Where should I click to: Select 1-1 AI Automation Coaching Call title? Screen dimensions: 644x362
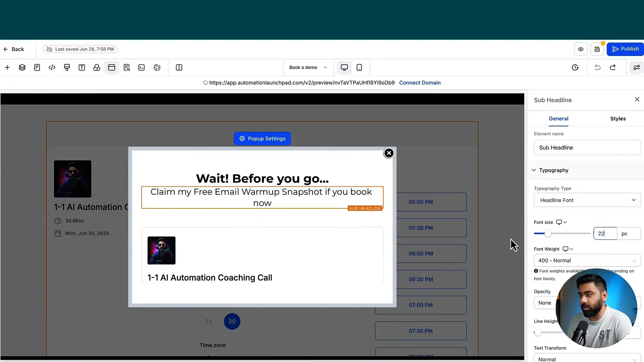click(x=210, y=278)
